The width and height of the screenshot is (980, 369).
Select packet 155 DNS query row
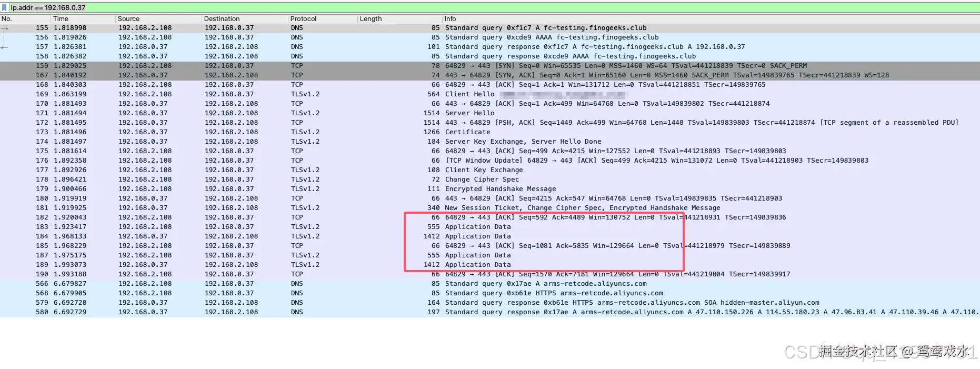pyautogui.click(x=490, y=28)
